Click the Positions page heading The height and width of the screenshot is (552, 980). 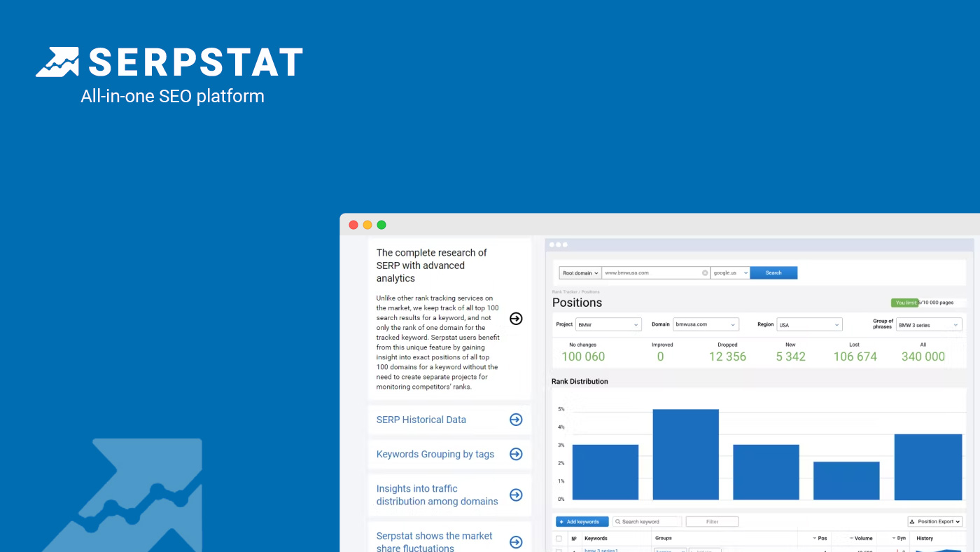pyautogui.click(x=577, y=303)
